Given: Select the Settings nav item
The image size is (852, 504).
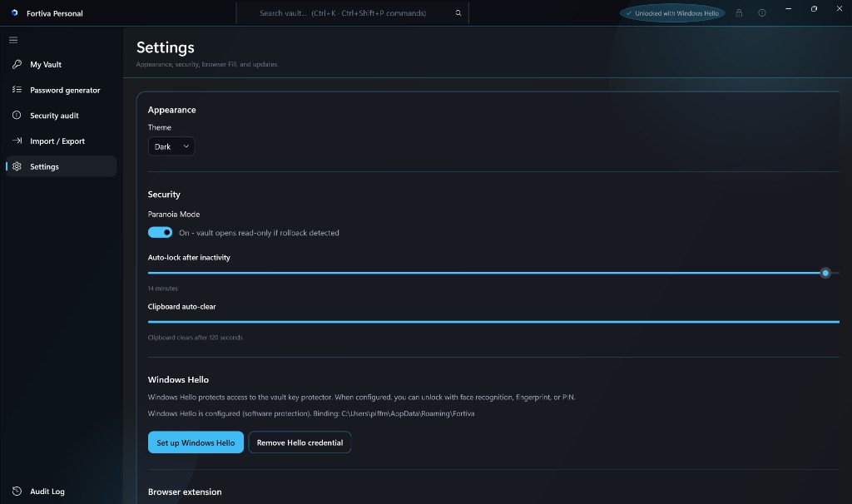Looking at the screenshot, I should tap(61, 166).
